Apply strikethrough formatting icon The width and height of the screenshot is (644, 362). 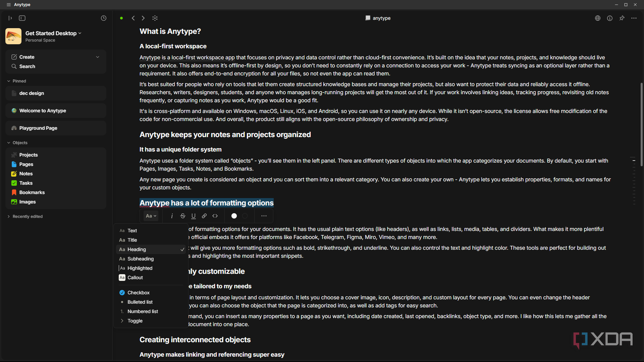(x=183, y=216)
